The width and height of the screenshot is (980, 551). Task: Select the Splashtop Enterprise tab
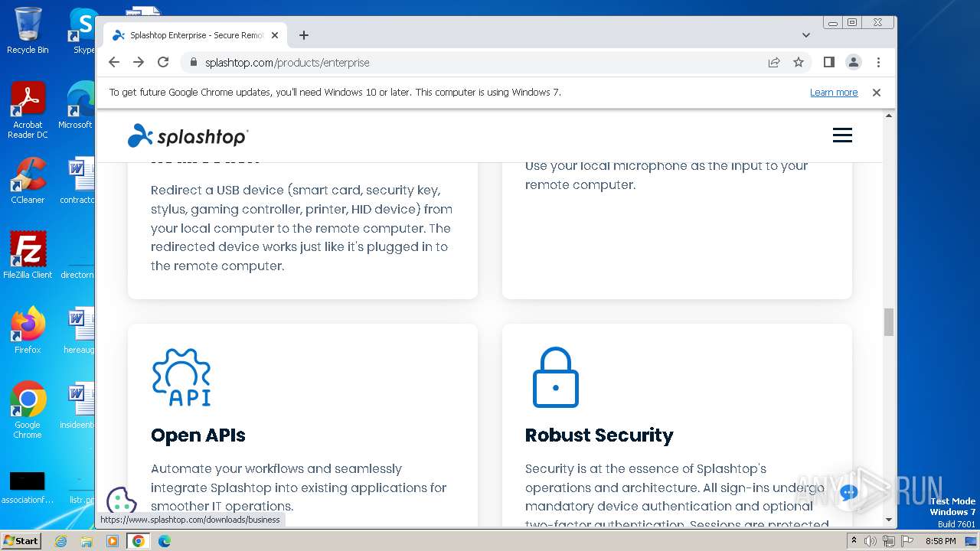tap(195, 35)
